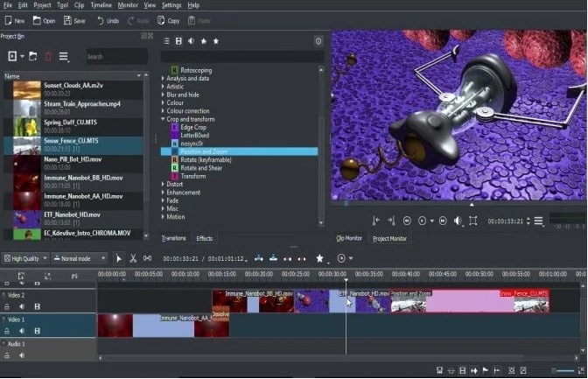Viewport: 588px width, 379px height.
Task: Show favorite effects star in effects panel
Action: 216,41
